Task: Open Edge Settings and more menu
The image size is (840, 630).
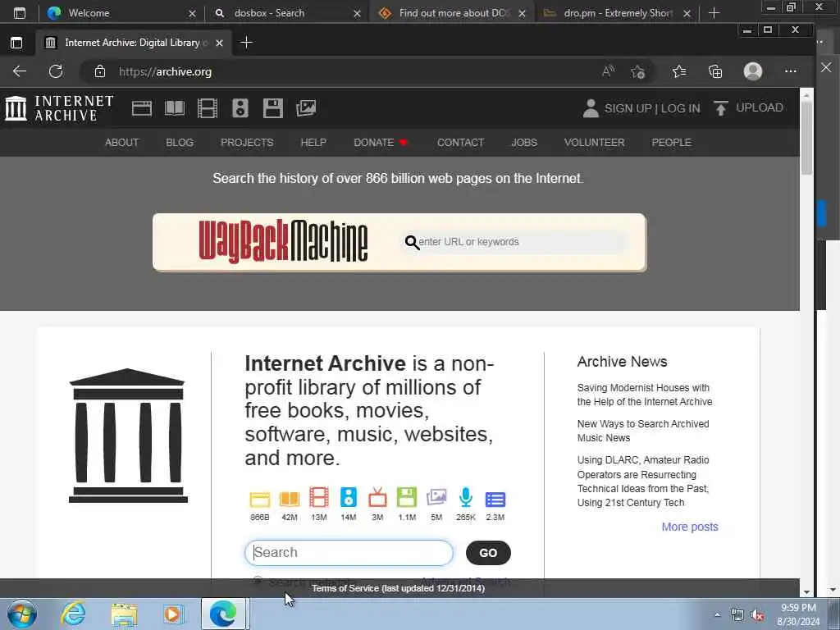Action: click(x=790, y=71)
